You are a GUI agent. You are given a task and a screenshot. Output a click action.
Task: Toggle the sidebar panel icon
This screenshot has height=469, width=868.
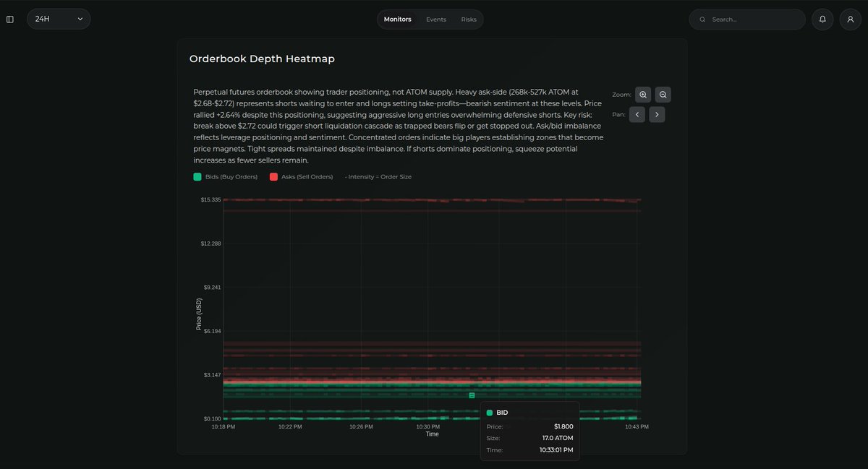pyautogui.click(x=10, y=19)
